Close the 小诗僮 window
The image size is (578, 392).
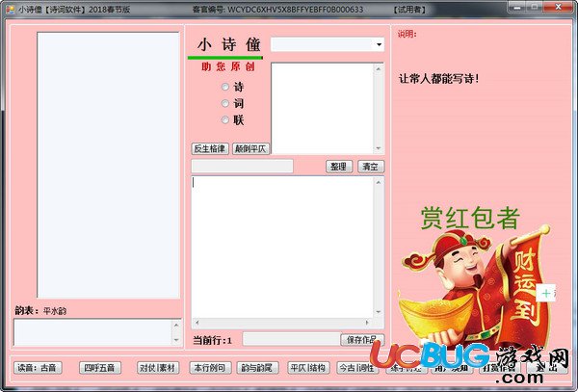click(559, 7)
